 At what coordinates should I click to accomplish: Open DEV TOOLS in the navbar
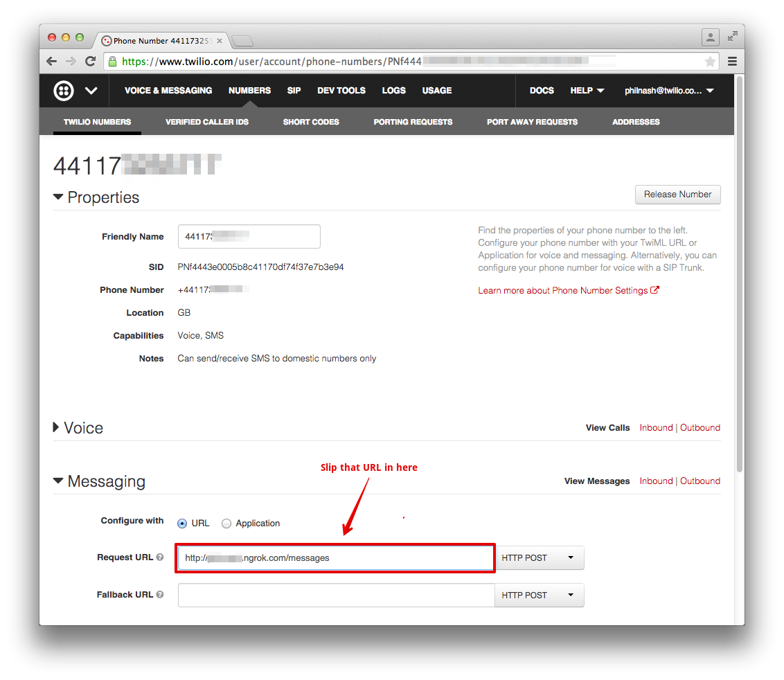[x=341, y=91]
